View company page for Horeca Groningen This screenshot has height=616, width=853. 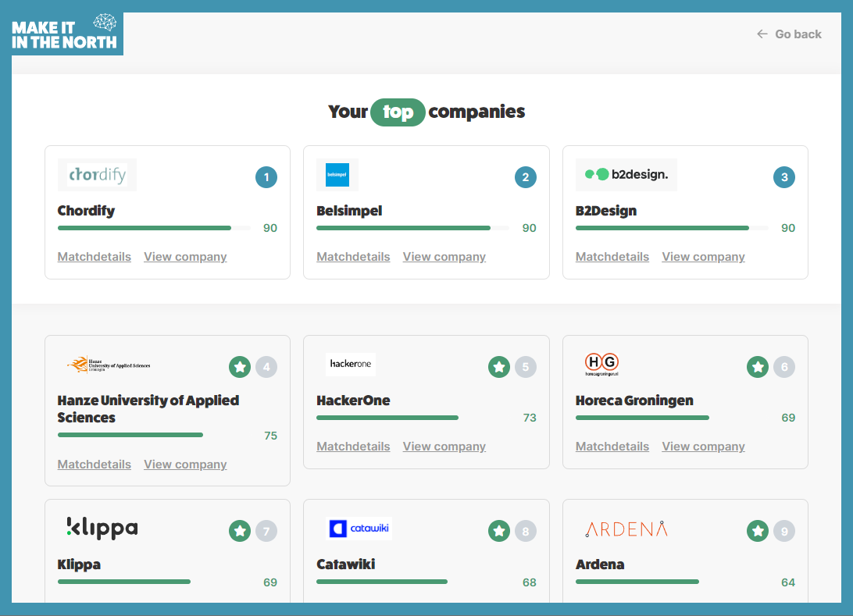pyautogui.click(x=703, y=447)
